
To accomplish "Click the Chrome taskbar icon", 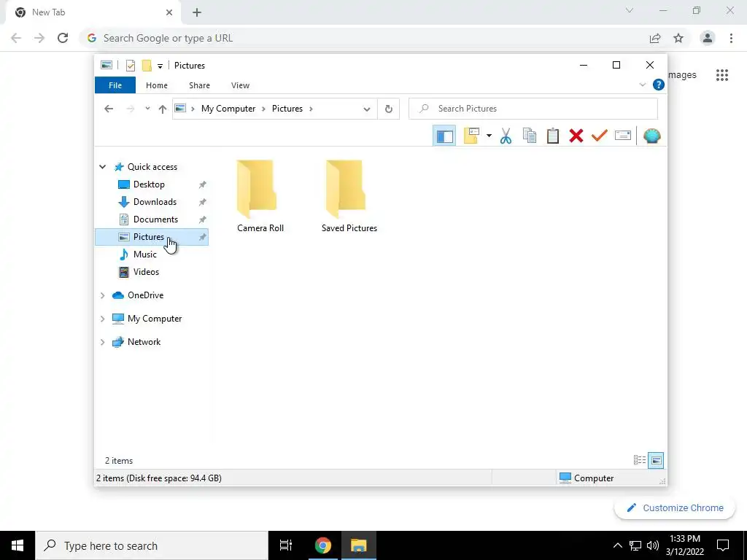I will coord(322,545).
